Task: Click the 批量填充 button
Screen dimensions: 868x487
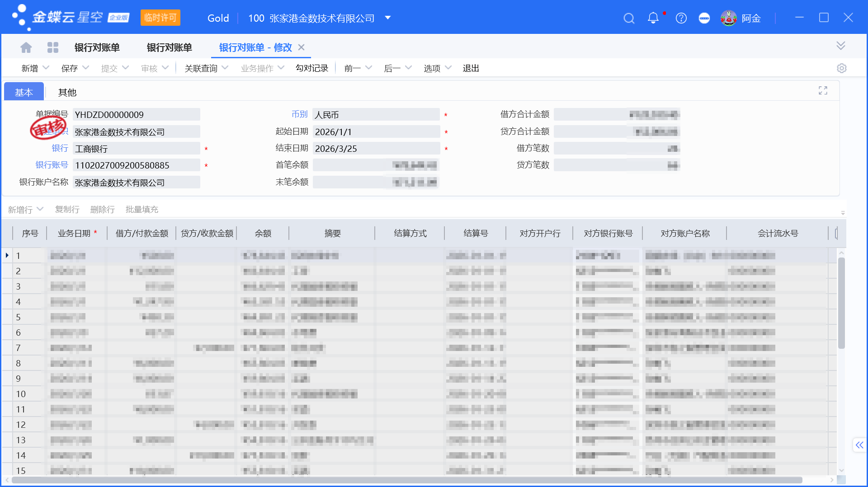Action: coord(142,209)
